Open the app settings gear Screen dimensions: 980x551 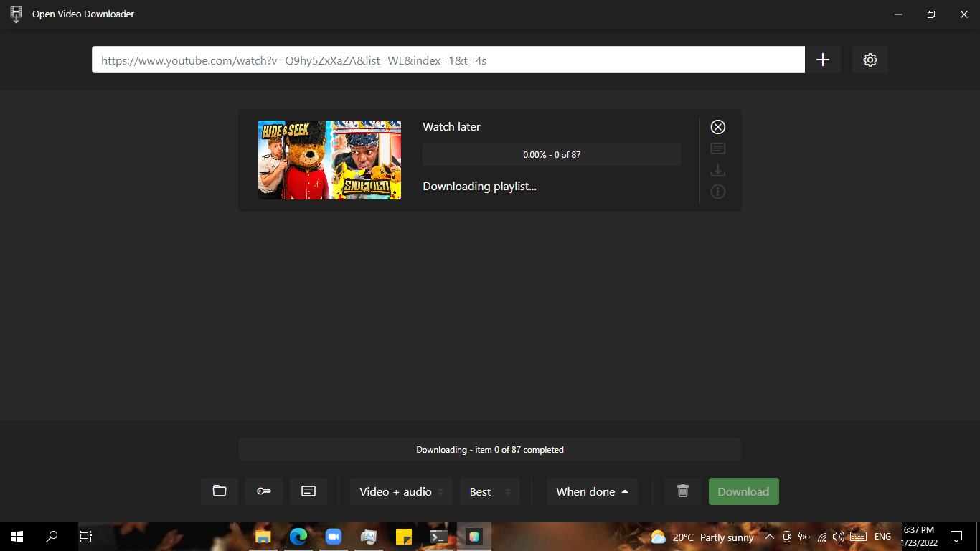point(870,60)
